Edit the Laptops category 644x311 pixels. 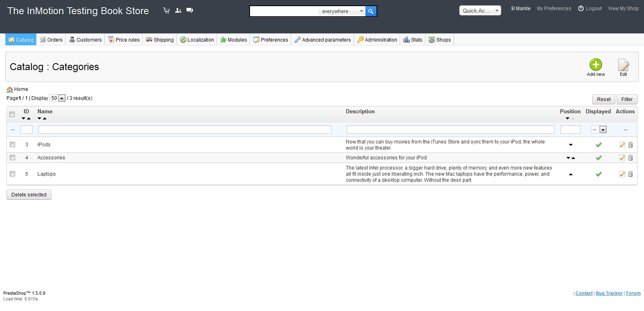(x=622, y=174)
